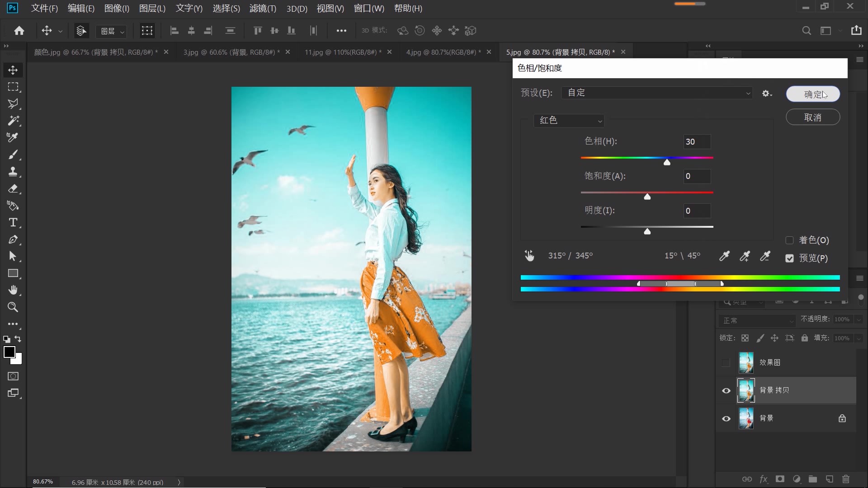Select the Rectangular Marquee tool
Image resolution: width=868 pixels, height=488 pixels.
13,87
